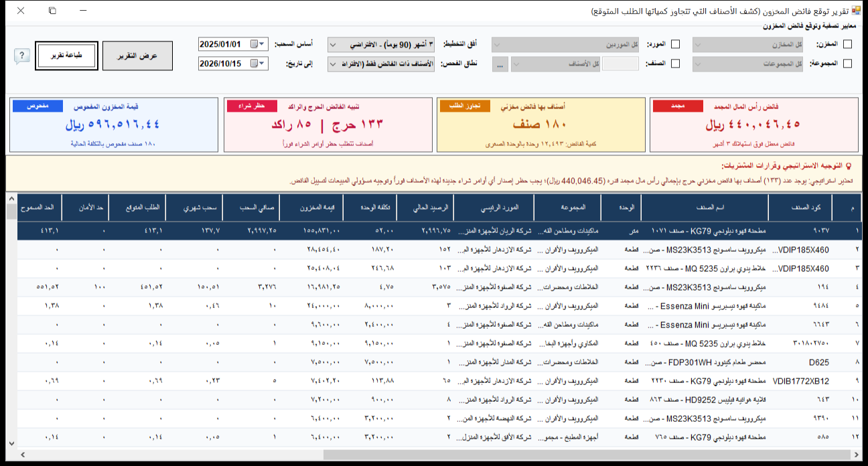The height and width of the screenshot is (466, 868).
Task: Click the صافي السحب column header
Action: (x=250, y=208)
